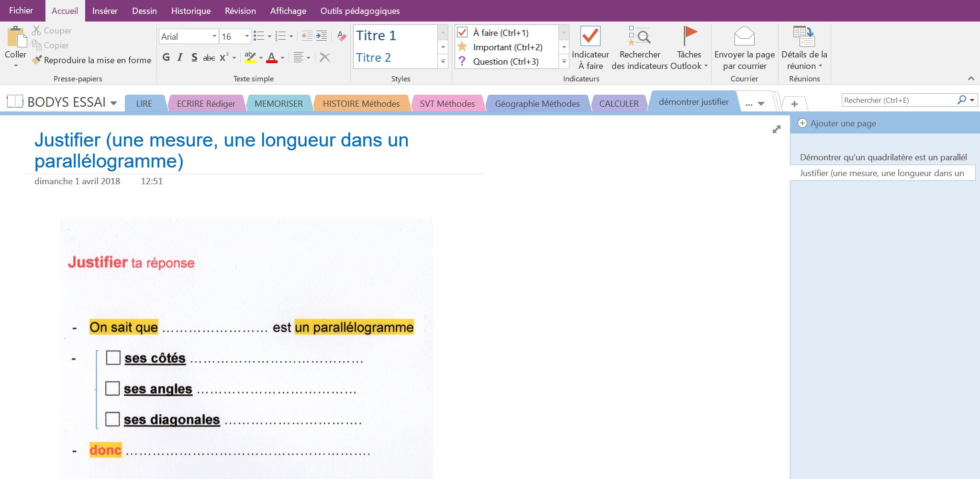Expand the BODYS ESSAI notebook dropdown
980x479 pixels.
[x=113, y=102]
